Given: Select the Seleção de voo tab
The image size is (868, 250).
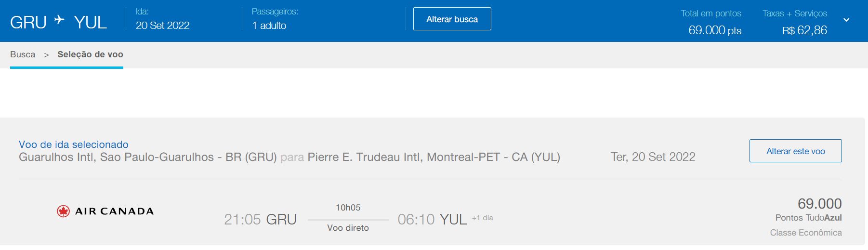Looking at the screenshot, I should (x=90, y=54).
